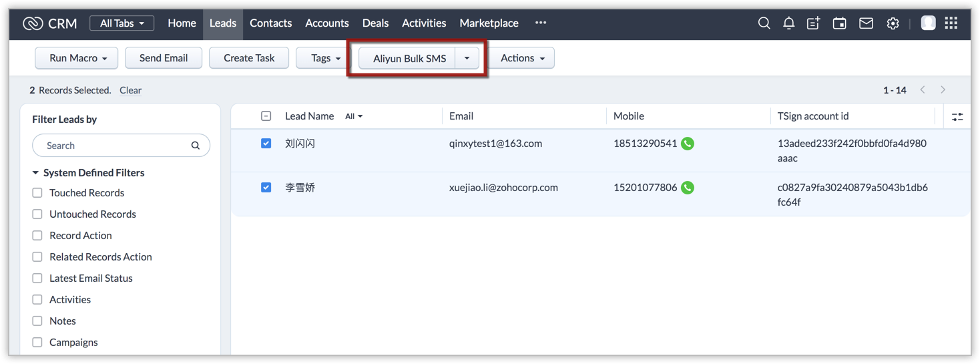The width and height of the screenshot is (980, 364).
Task: Open the Lead Name All dropdown
Action: [354, 116]
